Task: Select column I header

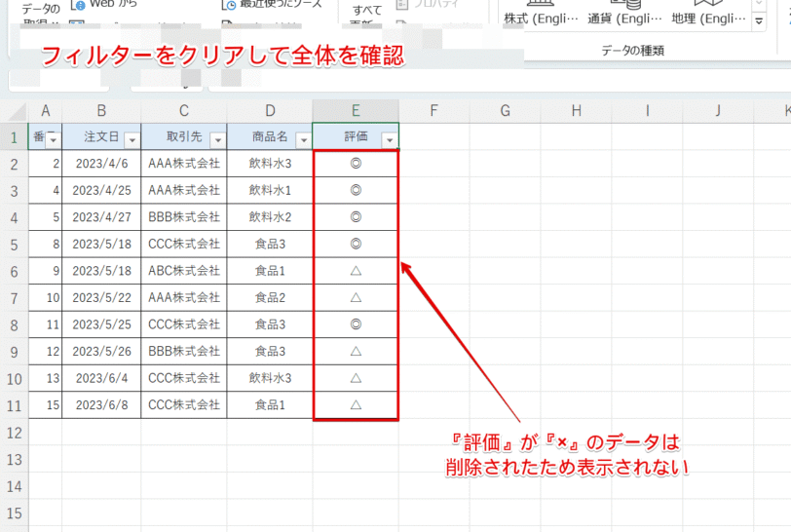Action: click(x=647, y=111)
